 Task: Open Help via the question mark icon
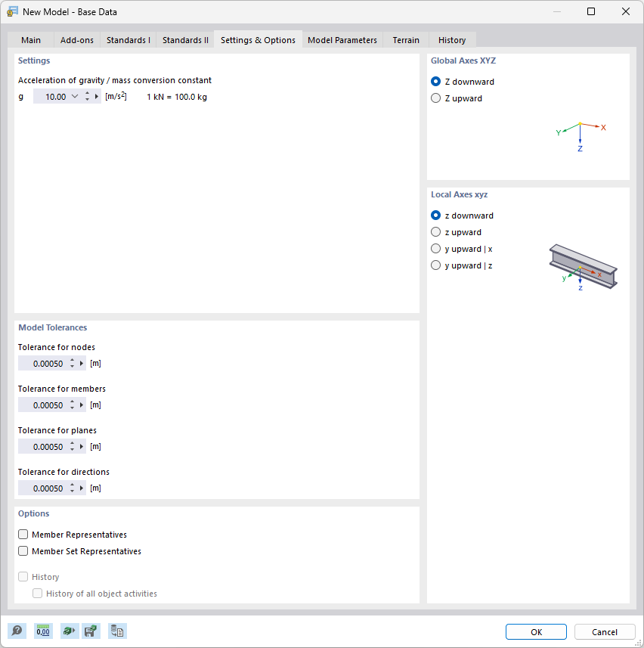point(17,631)
